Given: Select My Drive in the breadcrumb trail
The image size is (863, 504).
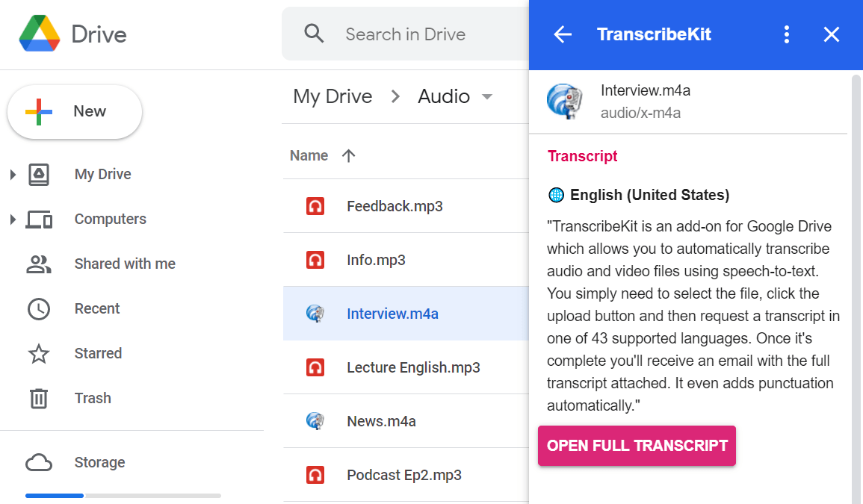Looking at the screenshot, I should 332,96.
